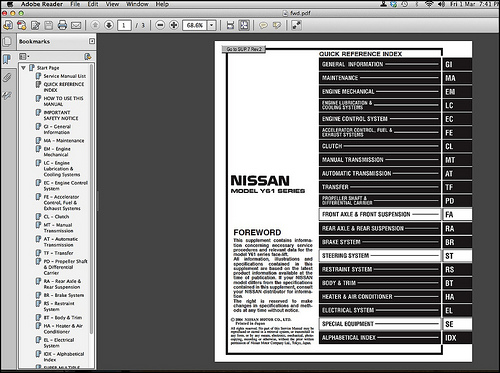Open the signatures panel icon
This screenshot has width=500, height=373.
pyautogui.click(x=7, y=96)
